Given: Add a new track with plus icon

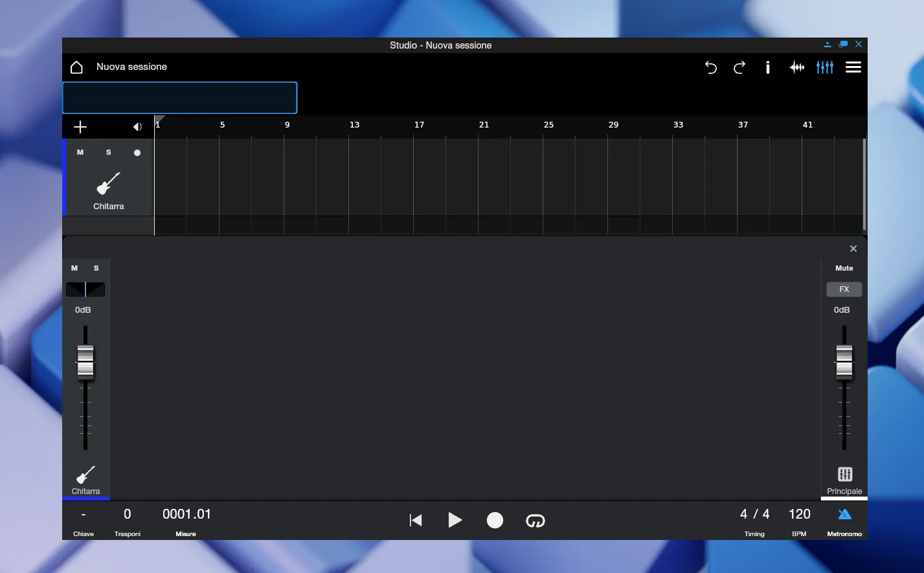Looking at the screenshot, I should tap(80, 127).
